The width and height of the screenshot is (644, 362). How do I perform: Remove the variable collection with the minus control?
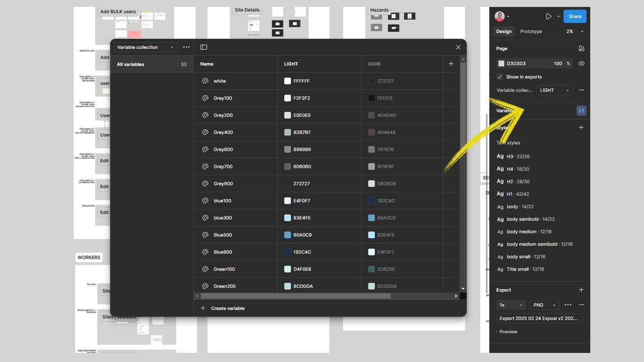pyautogui.click(x=581, y=90)
